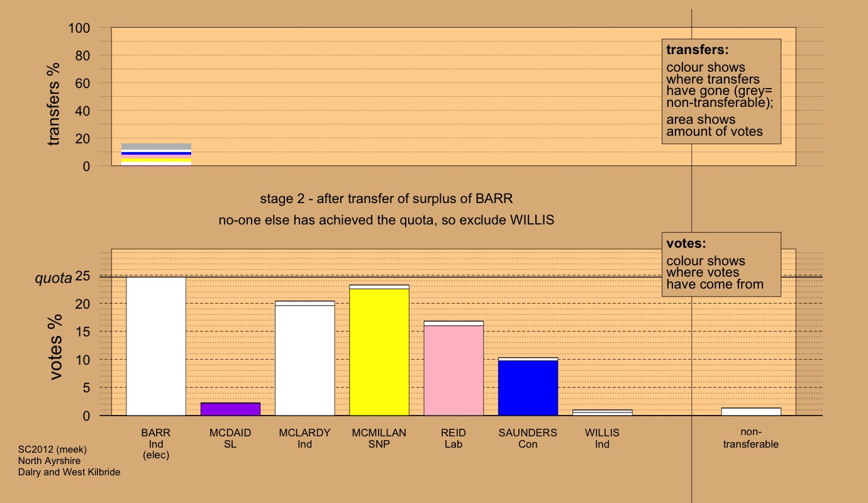This screenshot has height=503, width=868.
Task: Select the blue SAUNDERS vote bar
Action: point(528,387)
